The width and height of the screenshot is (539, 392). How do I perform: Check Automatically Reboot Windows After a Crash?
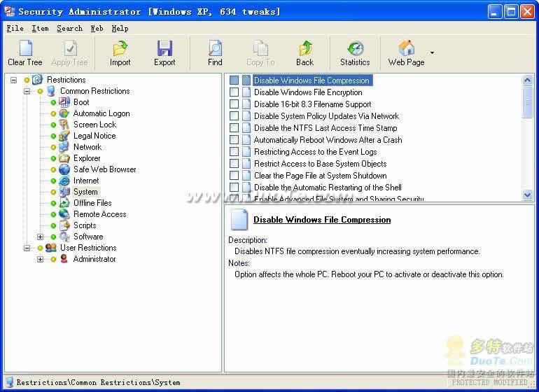234,139
